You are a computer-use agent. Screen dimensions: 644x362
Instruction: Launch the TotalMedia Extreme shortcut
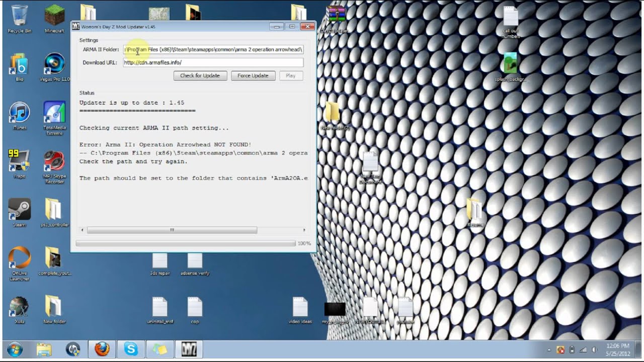pos(54,119)
